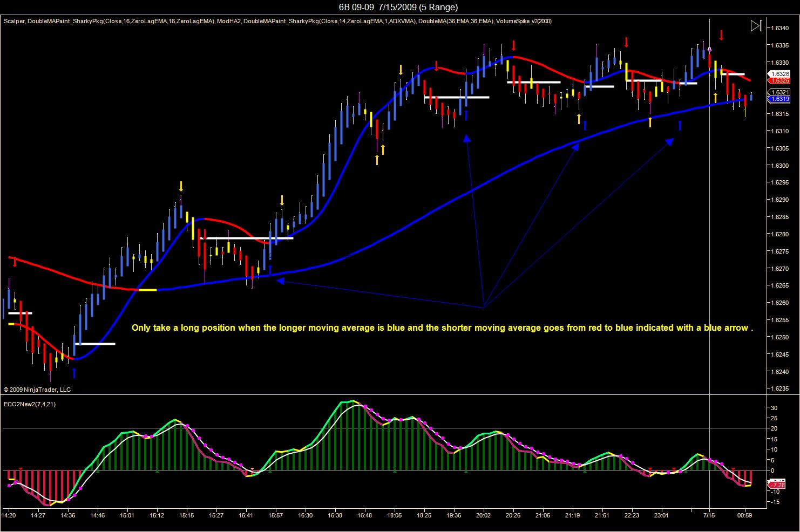Click the 20:26 time axis label
Screen dimensions: 800x532
(x=513, y=515)
